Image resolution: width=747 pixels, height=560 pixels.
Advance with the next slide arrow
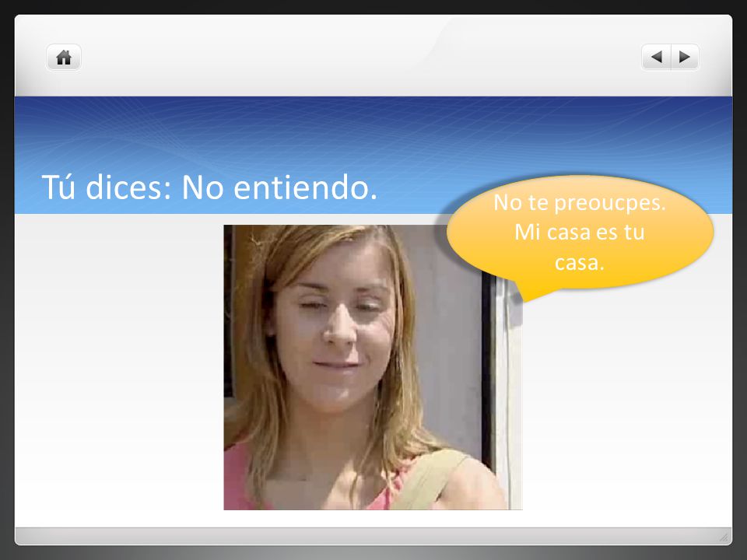(x=685, y=57)
